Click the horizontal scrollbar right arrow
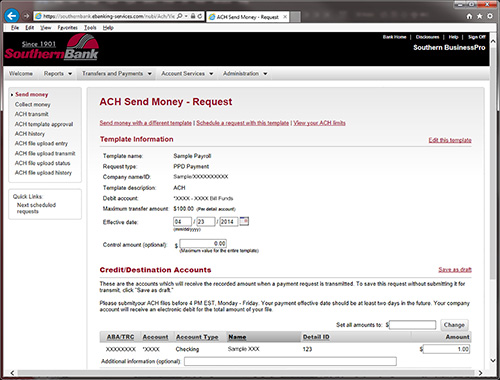500x380 pixels. click(x=480, y=373)
